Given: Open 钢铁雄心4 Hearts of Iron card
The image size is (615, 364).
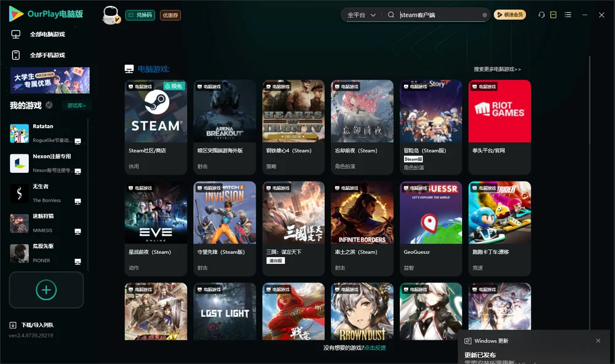Looking at the screenshot, I should pyautogui.click(x=293, y=127).
